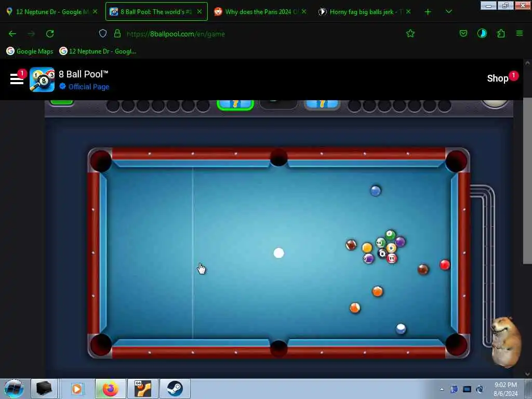Click the solid purple ball beside the 9
This screenshot has width=532, height=399.
tap(401, 242)
